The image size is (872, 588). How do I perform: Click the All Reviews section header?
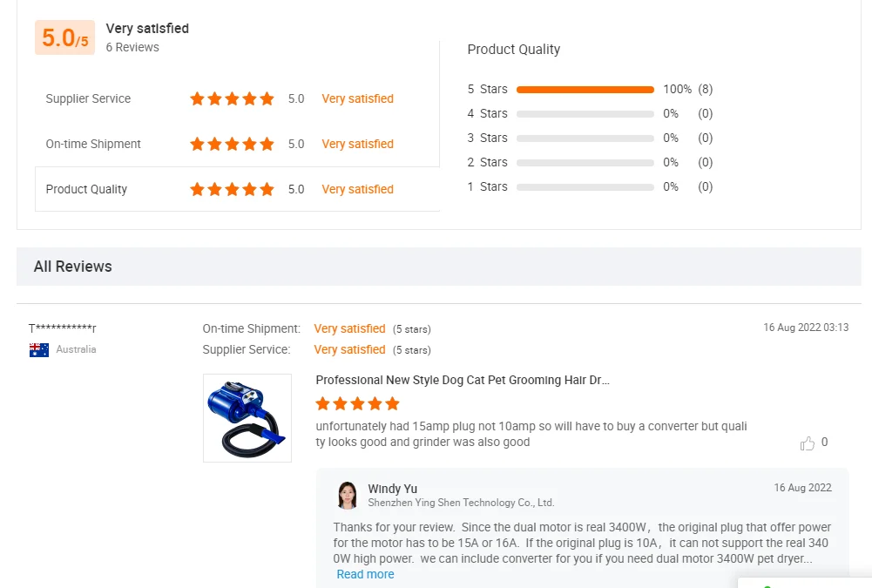pyautogui.click(x=73, y=267)
